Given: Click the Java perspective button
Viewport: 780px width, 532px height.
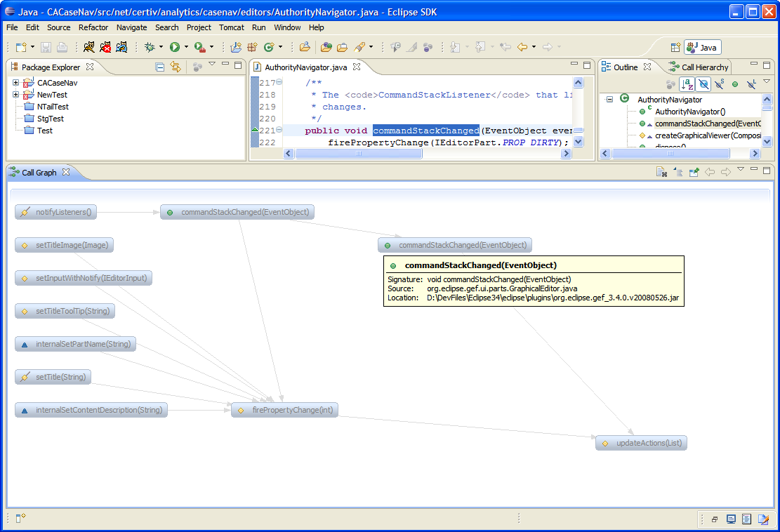Looking at the screenshot, I should tap(702, 47).
